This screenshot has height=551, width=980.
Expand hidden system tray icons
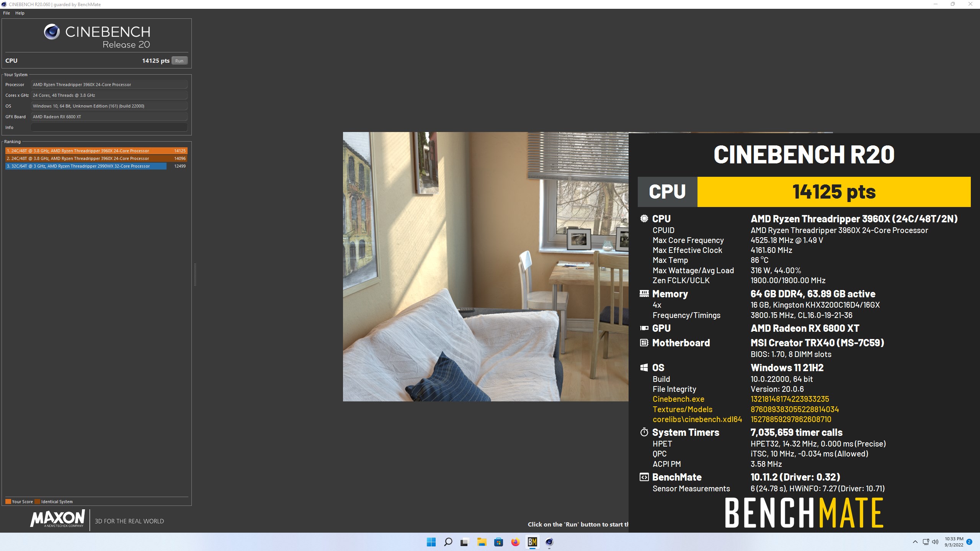click(x=915, y=542)
